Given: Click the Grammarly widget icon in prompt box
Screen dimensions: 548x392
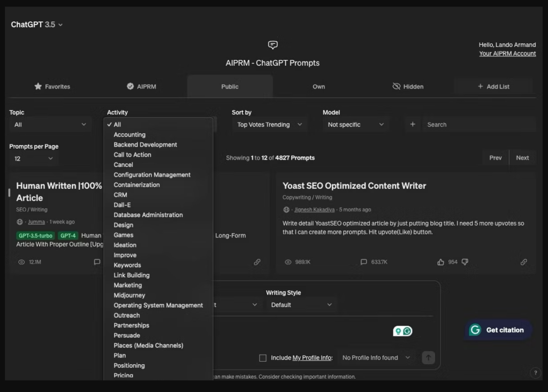Looking at the screenshot, I should click(x=402, y=331).
